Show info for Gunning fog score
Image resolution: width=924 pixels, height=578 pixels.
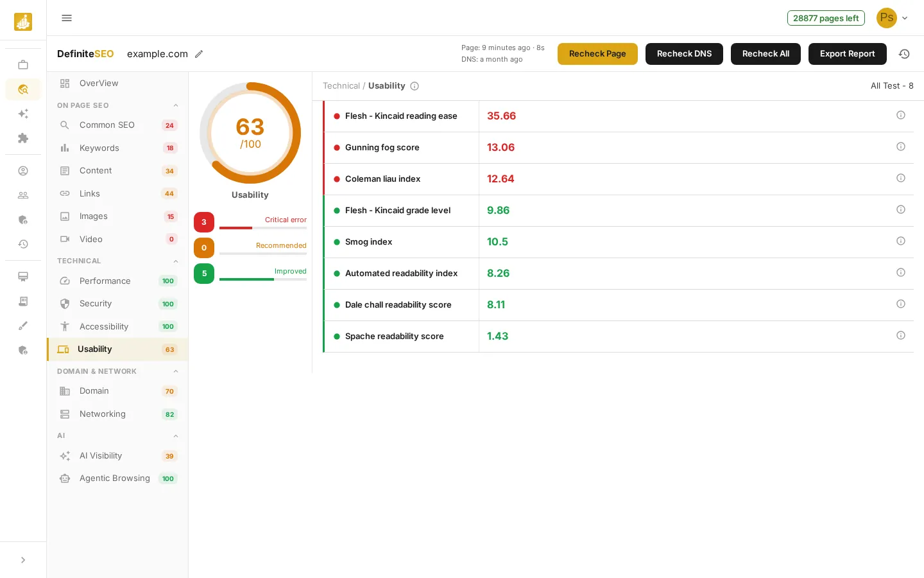(x=901, y=146)
